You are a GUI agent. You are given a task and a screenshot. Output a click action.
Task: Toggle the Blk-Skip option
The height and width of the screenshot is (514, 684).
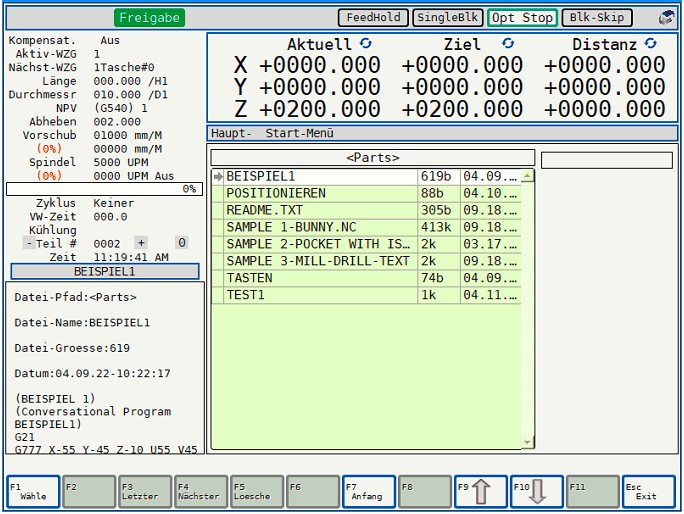[x=597, y=17]
